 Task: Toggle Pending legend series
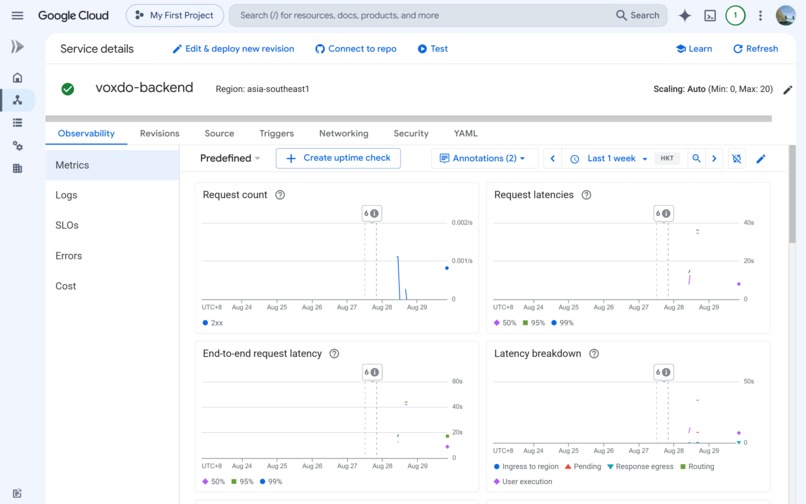tap(583, 467)
